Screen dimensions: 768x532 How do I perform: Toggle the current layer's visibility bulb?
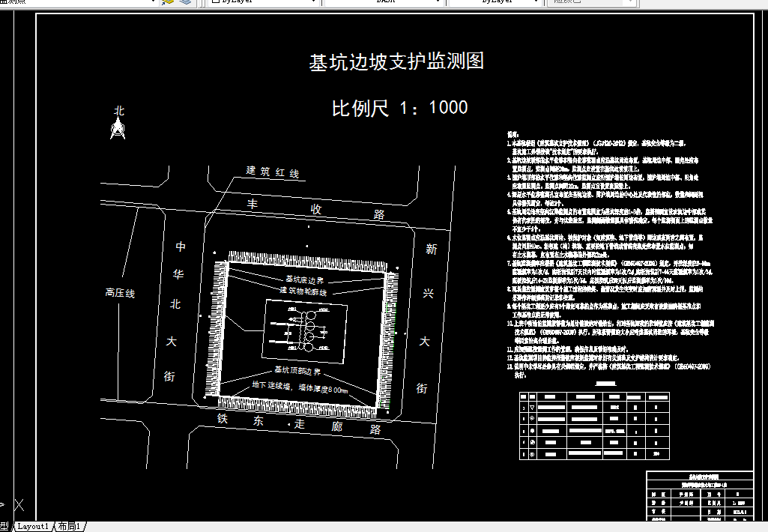(6, 1)
